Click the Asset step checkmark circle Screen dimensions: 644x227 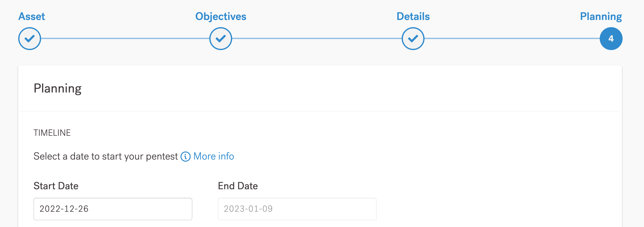click(29, 39)
